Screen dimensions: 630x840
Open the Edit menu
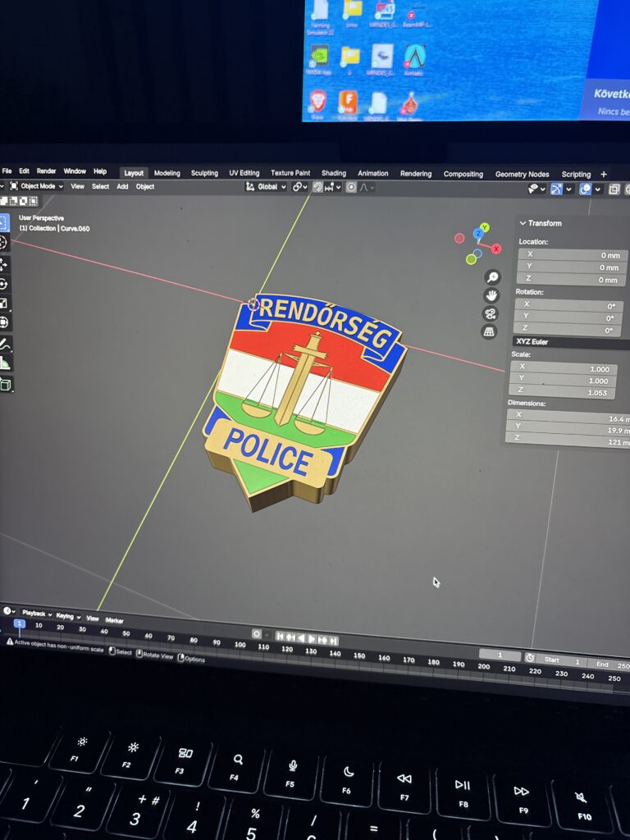(24, 171)
